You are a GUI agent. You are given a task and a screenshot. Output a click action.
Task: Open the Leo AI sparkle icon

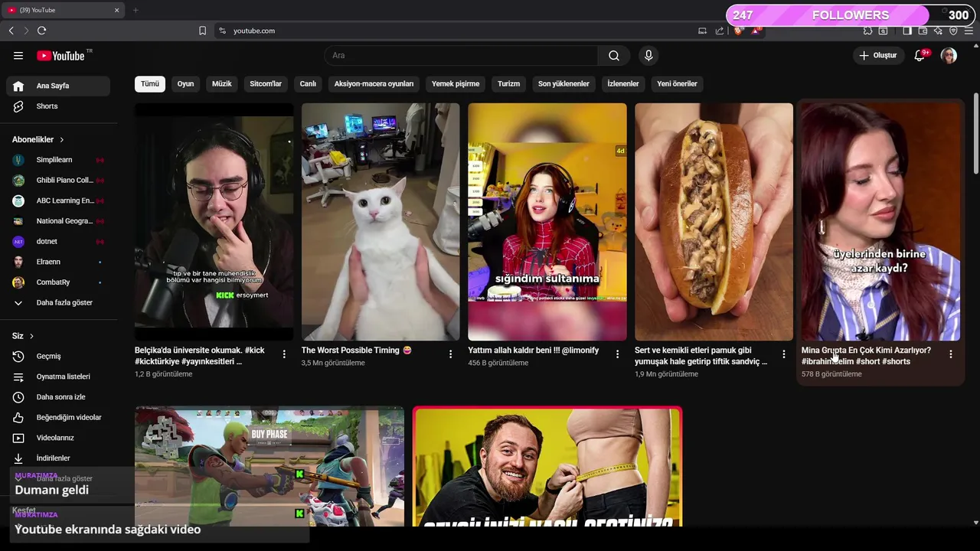pyautogui.click(x=938, y=31)
